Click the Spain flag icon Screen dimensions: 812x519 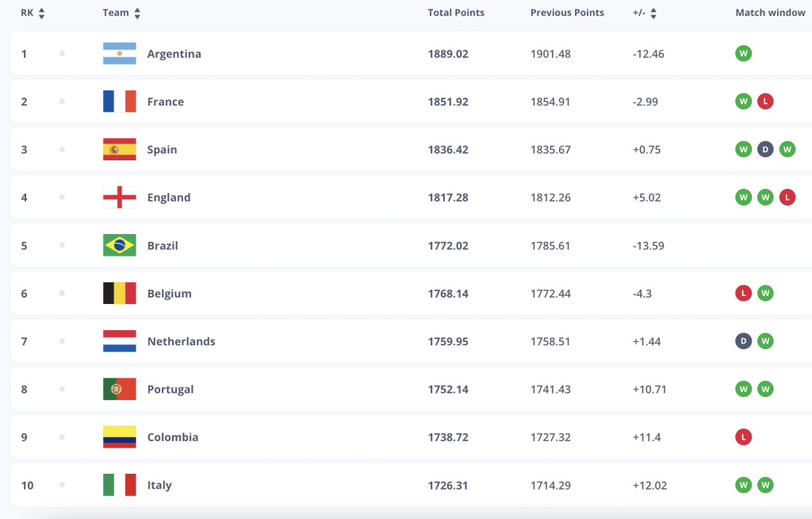coord(119,150)
